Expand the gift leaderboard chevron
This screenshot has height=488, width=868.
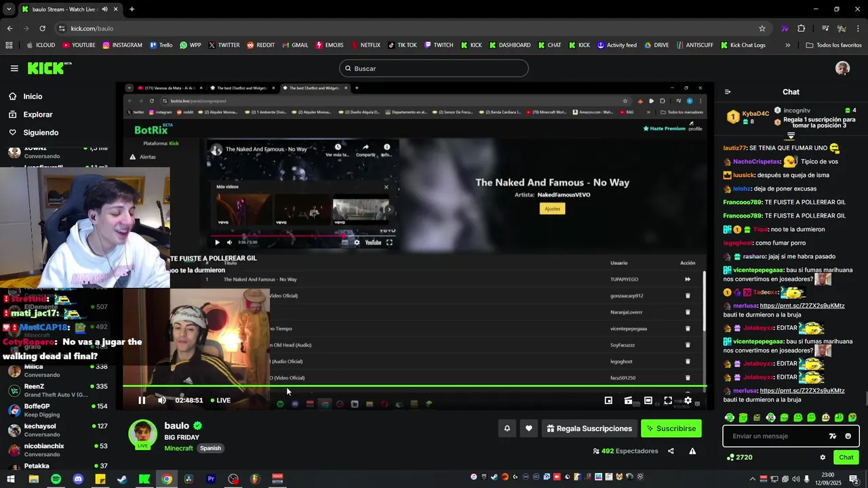pyautogui.click(x=791, y=136)
